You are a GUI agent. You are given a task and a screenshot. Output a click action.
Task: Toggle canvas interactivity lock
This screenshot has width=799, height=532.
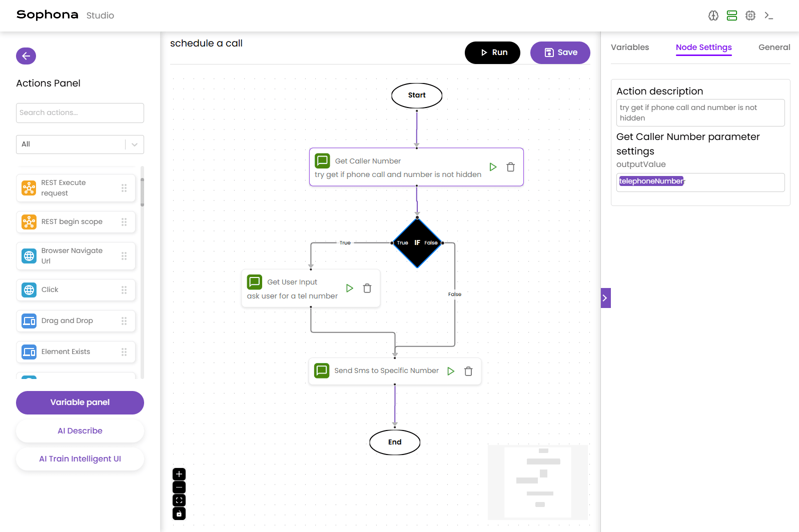pos(179,513)
